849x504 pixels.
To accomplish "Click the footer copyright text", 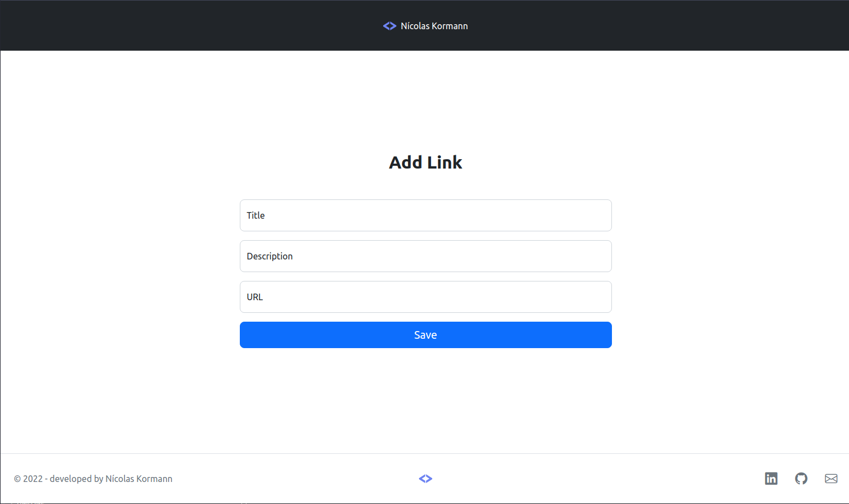I will 94,479.
